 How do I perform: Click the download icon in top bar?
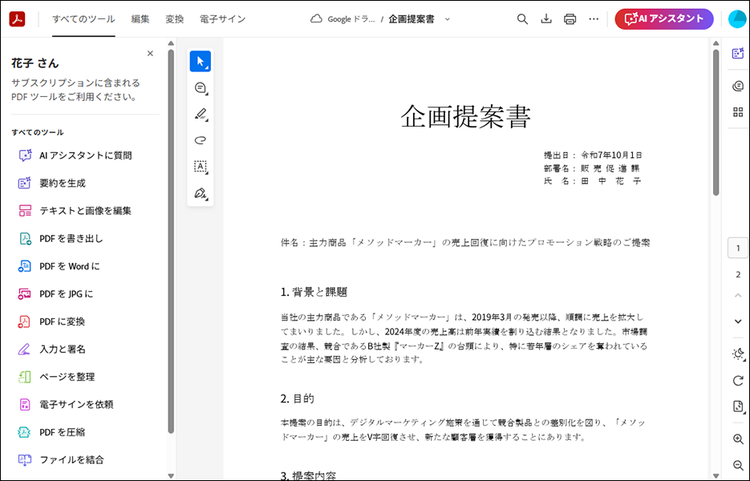(x=547, y=19)
